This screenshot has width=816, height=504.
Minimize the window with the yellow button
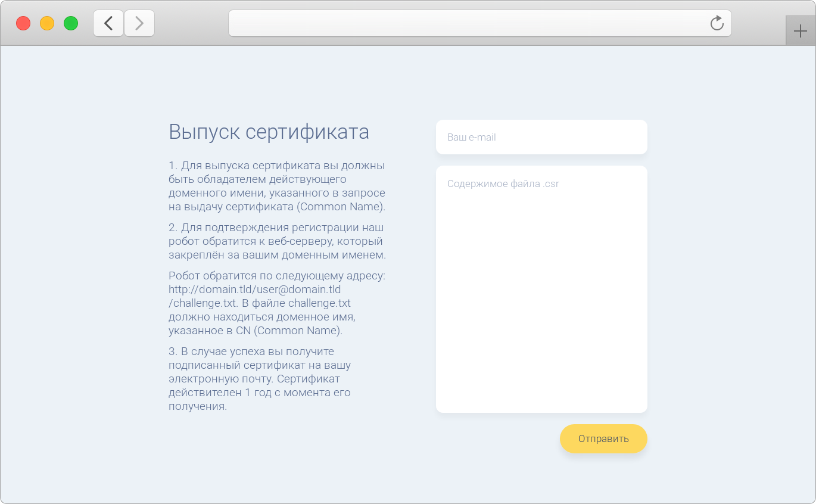click(47, 23)
